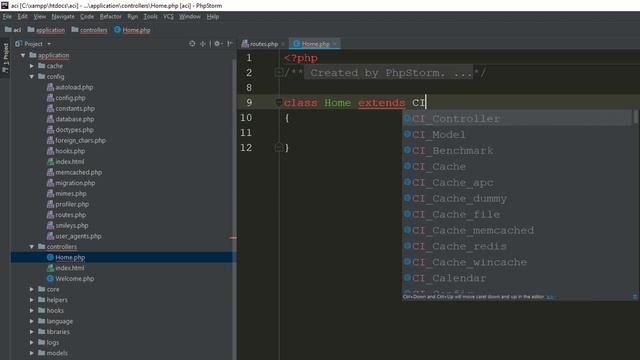Select autoload.php in project tree
Screen dimensions: 640x360
click(x=70, y=87)
